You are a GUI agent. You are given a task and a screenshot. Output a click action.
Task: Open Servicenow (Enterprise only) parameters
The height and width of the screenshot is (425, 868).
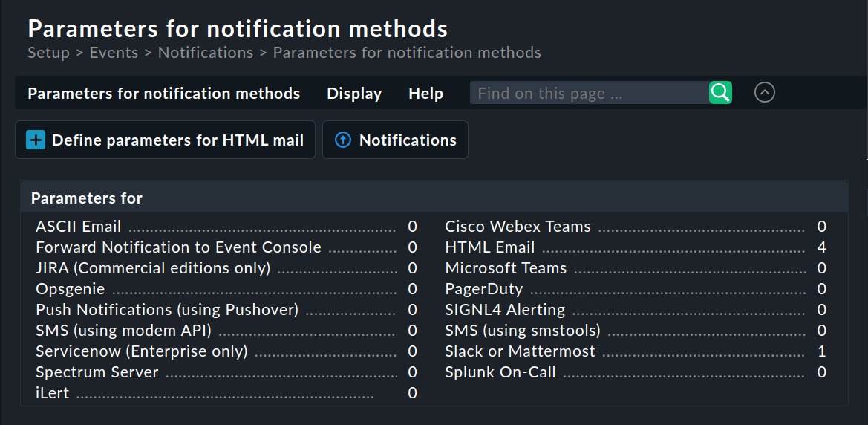click(142, 351)
